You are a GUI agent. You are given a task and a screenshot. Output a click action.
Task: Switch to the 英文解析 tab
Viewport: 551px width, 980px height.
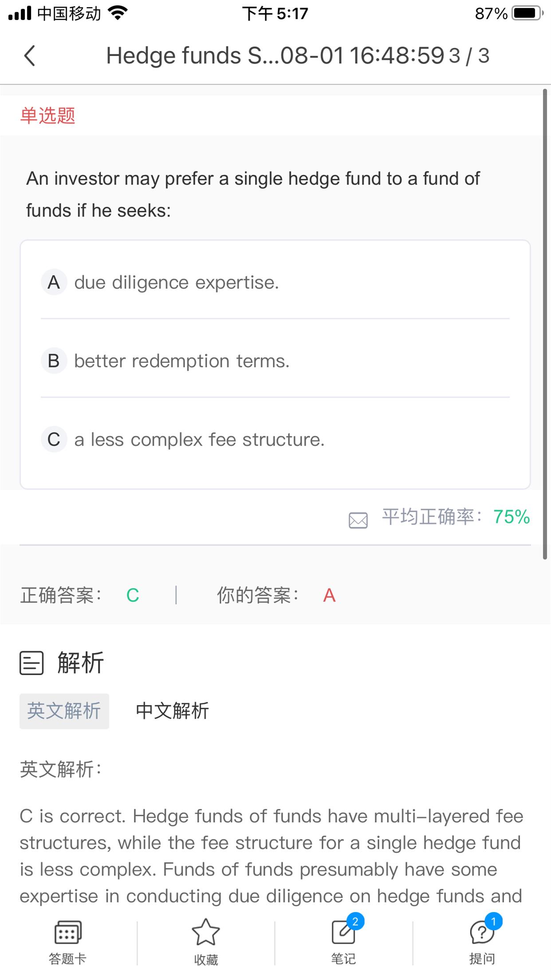click(64, 711)
